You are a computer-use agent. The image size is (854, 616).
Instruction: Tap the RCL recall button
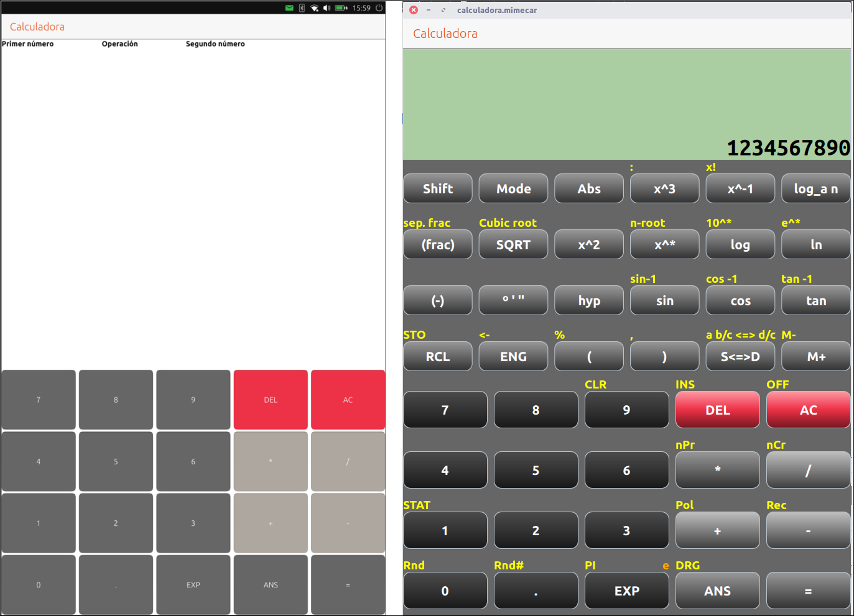click(438, 356)
